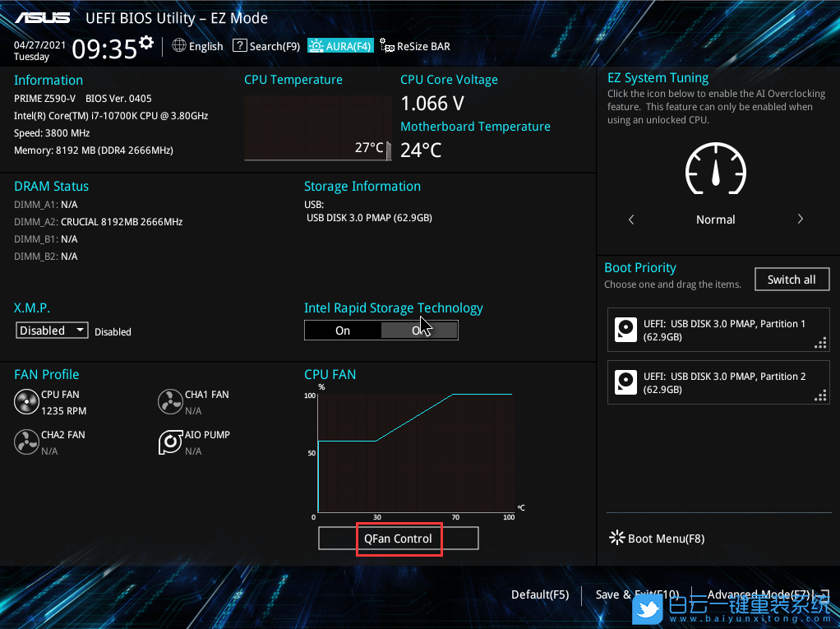Open ReSize BAR settings

pyautogui.click(x=415, y=47)
